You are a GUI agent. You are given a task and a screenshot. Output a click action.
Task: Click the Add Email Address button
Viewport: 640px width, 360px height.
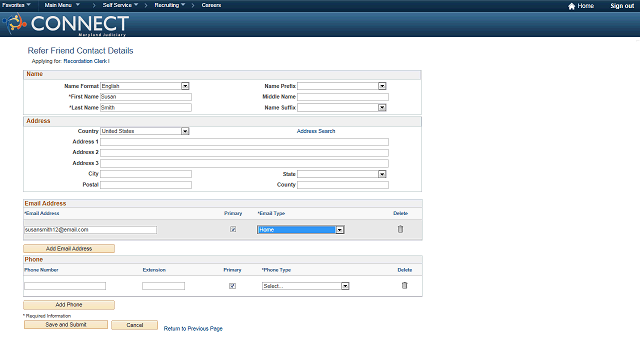coord(69,249)
